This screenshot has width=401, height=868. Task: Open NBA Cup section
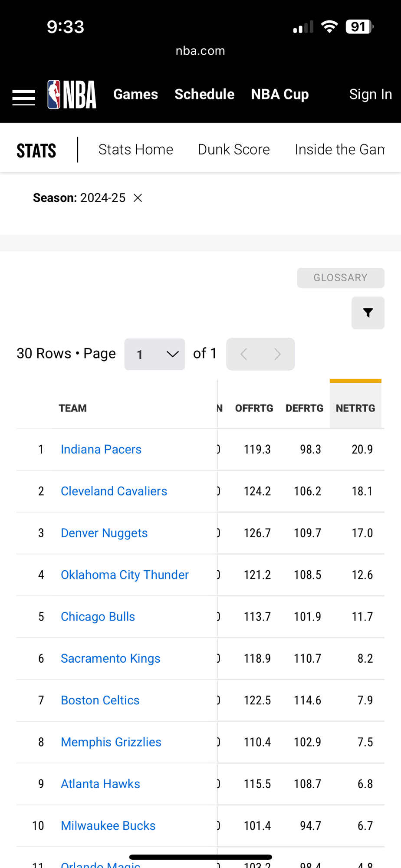coord(280,95)
